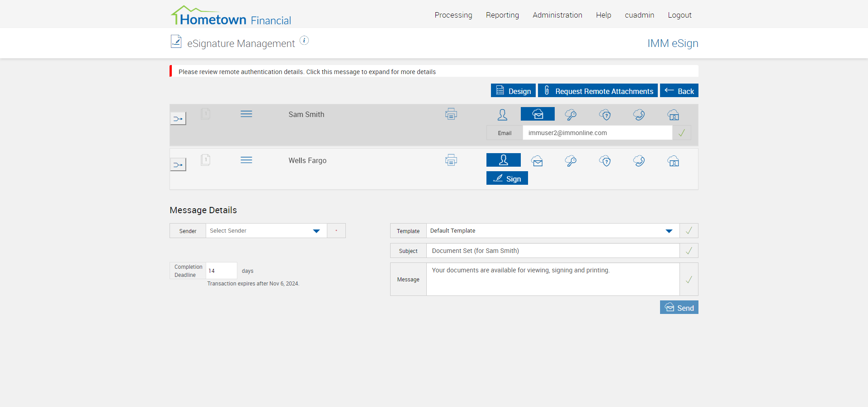Click the Sam Smith name text
The image size is (868, 407).
coord(307,114)
